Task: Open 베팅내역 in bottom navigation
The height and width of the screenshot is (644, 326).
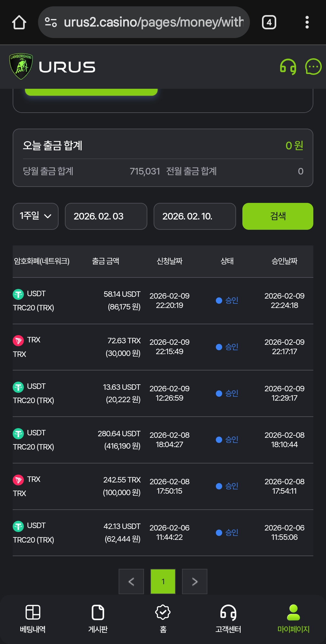Action: [33, 619]
